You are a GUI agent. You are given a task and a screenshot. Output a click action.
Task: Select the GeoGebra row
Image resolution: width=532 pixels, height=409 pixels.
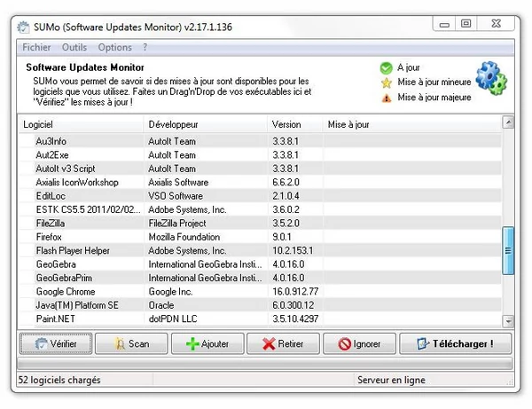coord(260,264)
